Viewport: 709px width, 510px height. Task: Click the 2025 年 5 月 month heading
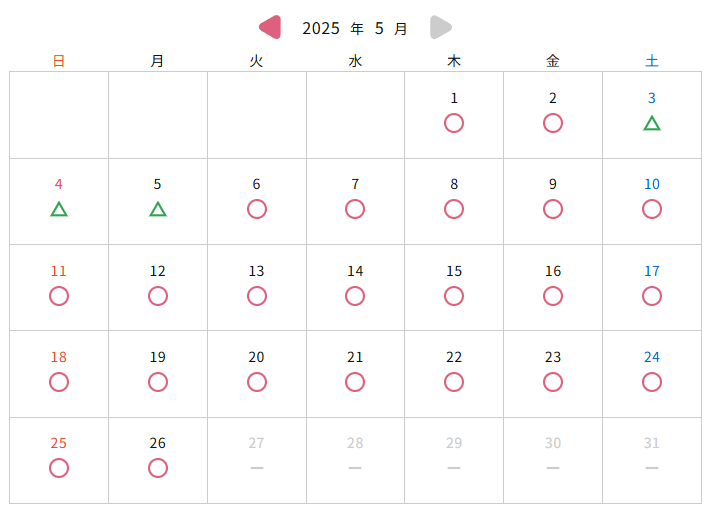point(355,28)
